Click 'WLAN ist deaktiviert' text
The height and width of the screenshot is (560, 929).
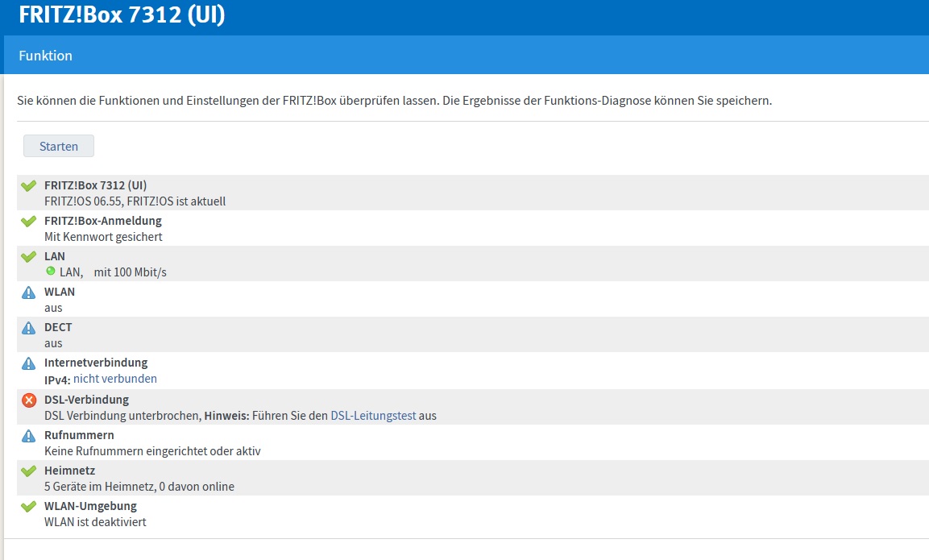click(x=95, y=523)
